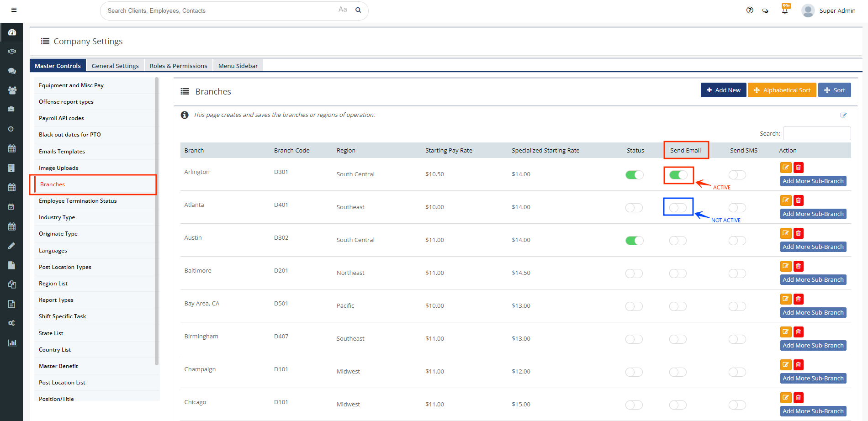Click the orange edit icon for Arlington

[x=786, y=168]
